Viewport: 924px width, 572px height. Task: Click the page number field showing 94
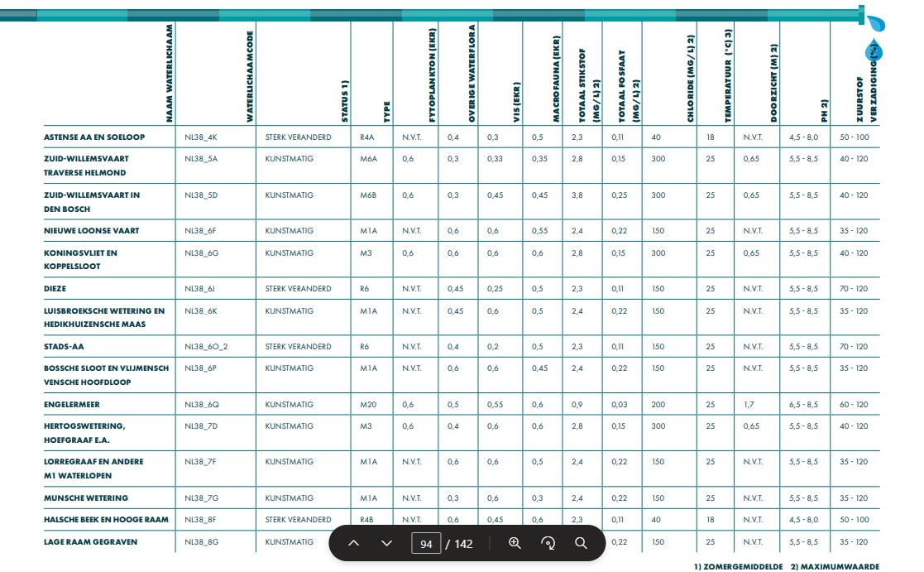[x=426, y=544]
